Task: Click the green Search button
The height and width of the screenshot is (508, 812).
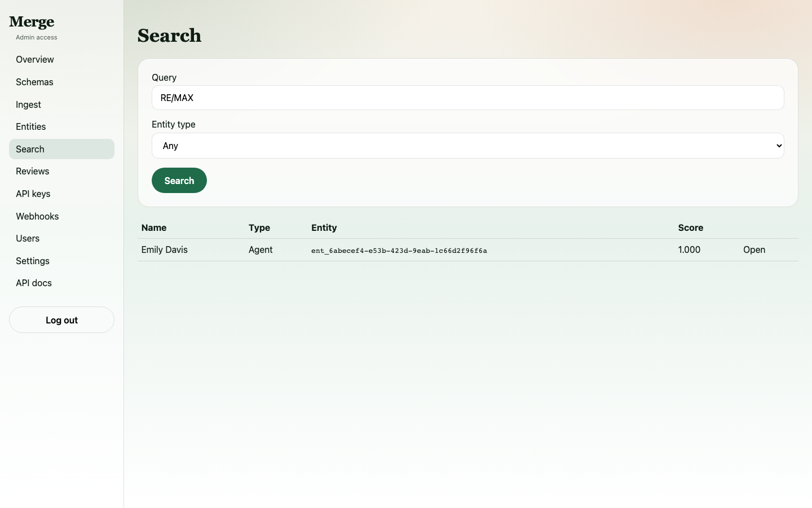Action: pos(179,181)
